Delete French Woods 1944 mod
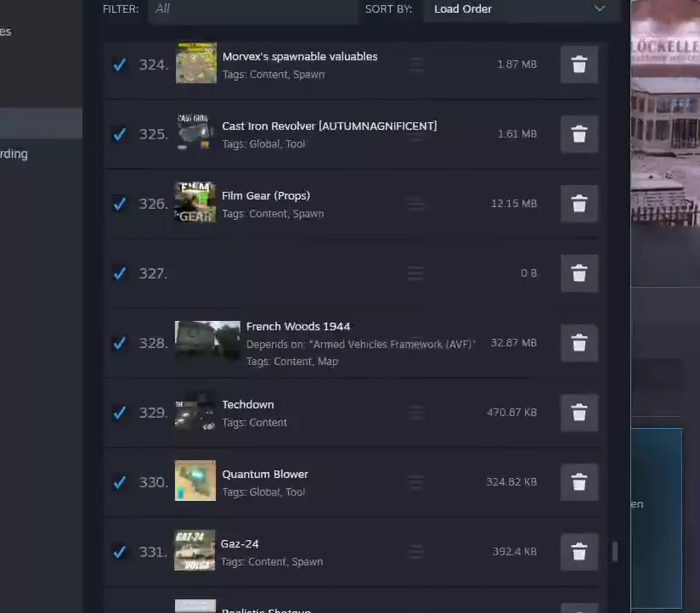This screenshot has width=700, height=613. coord(579,343)
